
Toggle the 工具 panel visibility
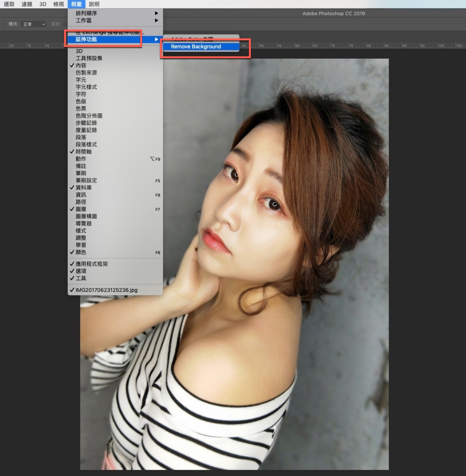click(81, 278)
